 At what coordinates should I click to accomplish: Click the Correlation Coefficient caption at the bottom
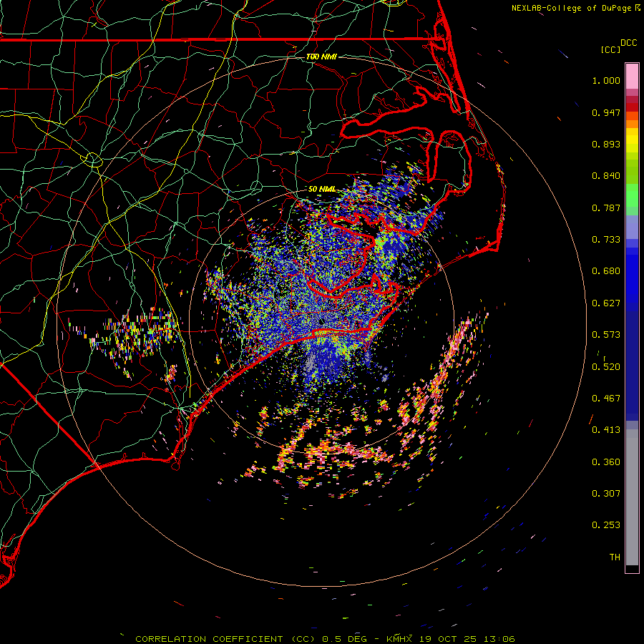pos(325,639)
